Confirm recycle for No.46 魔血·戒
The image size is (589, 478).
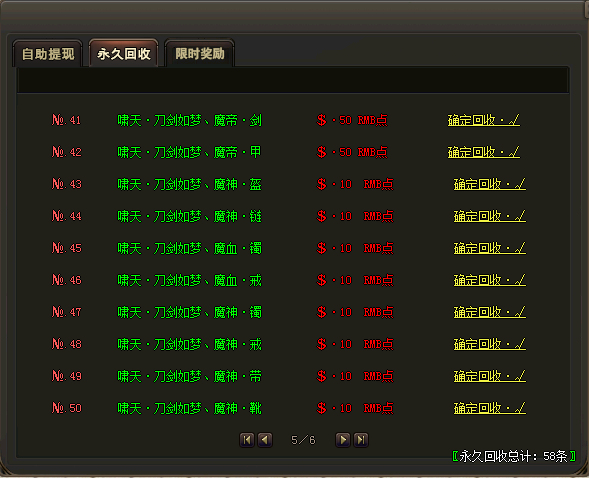(490, 280)
